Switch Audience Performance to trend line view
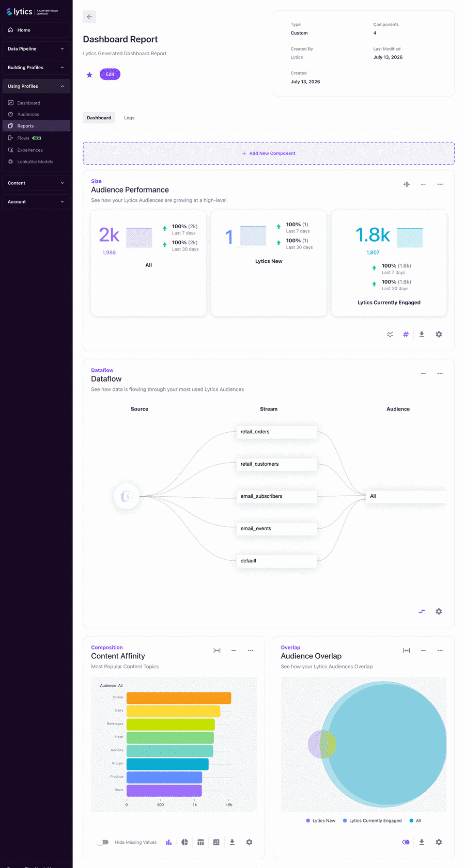Image resolution: width=465 pixels, height=868 pixels. point(390,335)
